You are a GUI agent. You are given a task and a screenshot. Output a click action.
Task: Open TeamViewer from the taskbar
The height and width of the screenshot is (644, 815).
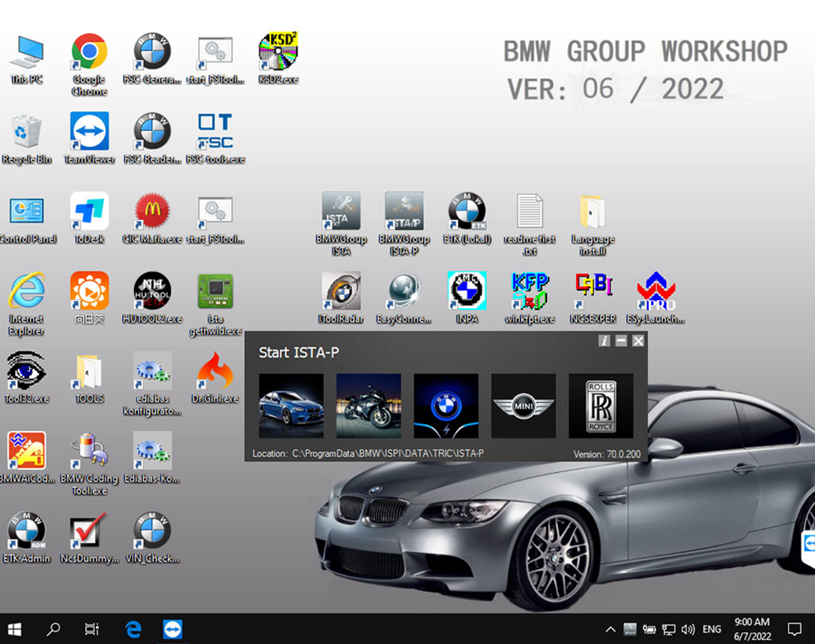[x=173, y=630]
